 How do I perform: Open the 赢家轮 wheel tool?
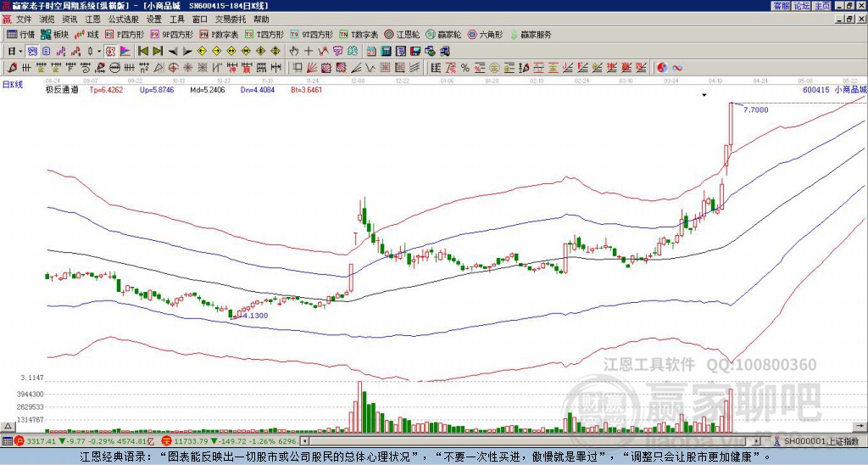point(443,34)
